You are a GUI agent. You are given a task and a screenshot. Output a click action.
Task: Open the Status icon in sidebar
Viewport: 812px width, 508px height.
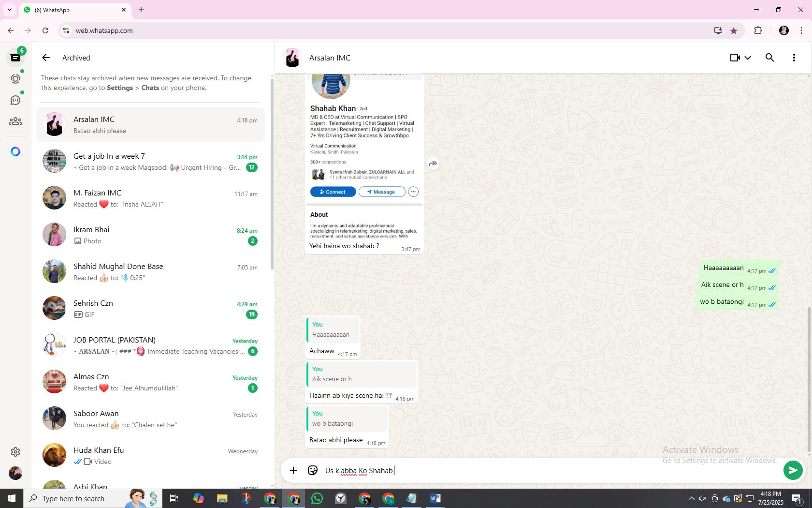15,79
